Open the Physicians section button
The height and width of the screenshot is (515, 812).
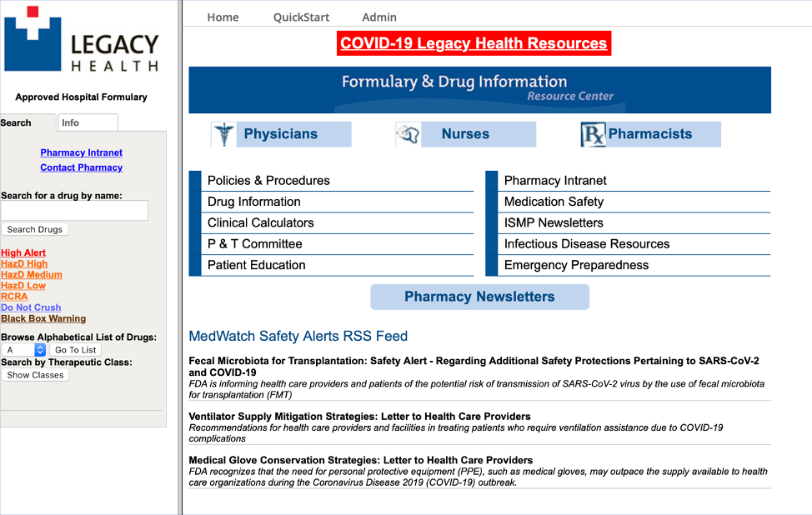tap(281, 134)
